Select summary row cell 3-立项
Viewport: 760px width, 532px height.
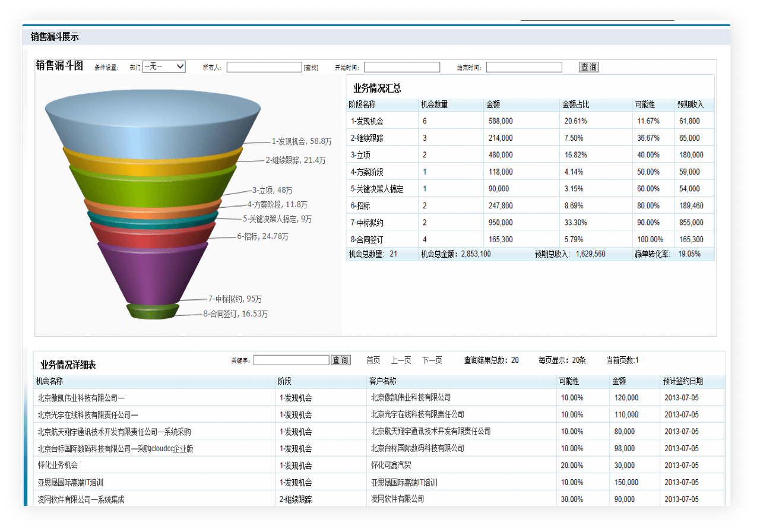click(360, 155)
